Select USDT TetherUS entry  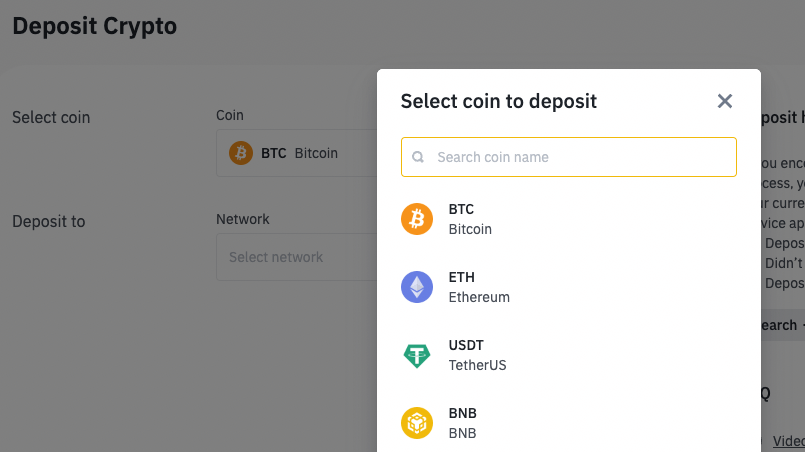569,355
